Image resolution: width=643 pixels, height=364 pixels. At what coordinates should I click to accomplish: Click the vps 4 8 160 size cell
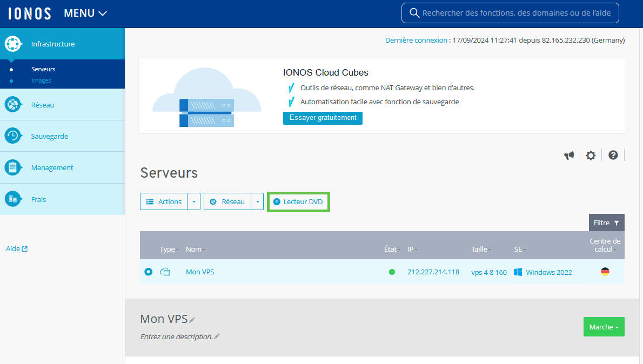click(x=489, y=273)
